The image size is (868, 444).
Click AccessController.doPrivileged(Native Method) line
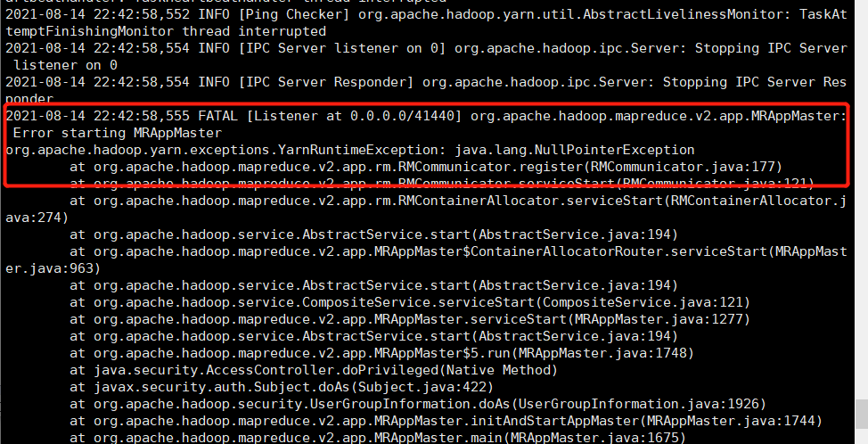click(314, 370)
